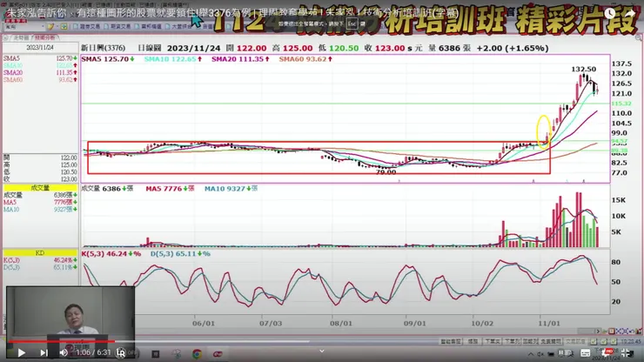Open the account dropdown in the top toolbar
The width and height of the screenshot is (644, 362).
(x=24, y=26)
